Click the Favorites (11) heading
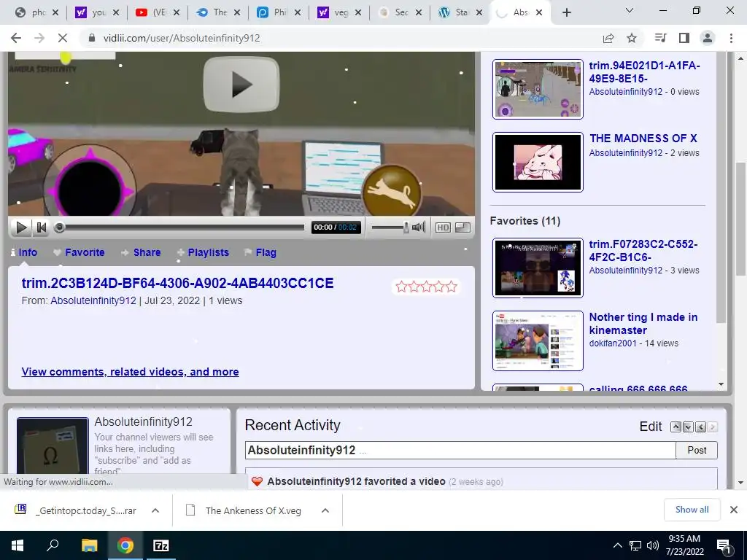747x560 pixels. point(525,221)
